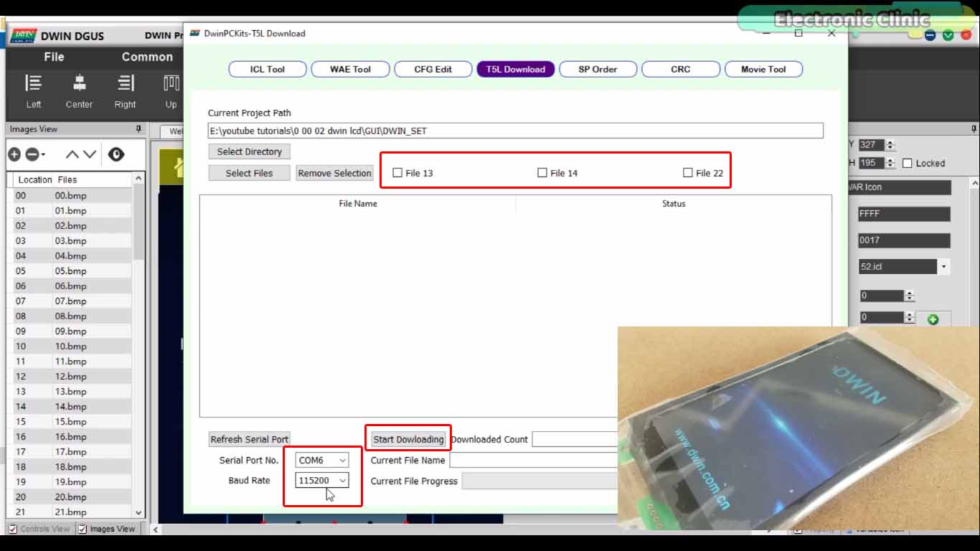Switch to the ICL Tool tab

tap(268, 69)
